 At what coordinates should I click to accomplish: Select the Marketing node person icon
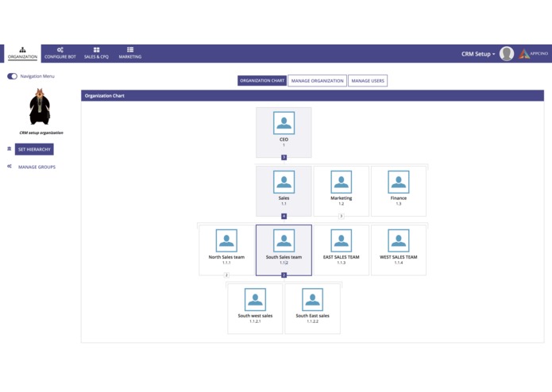tap(341, 182)
